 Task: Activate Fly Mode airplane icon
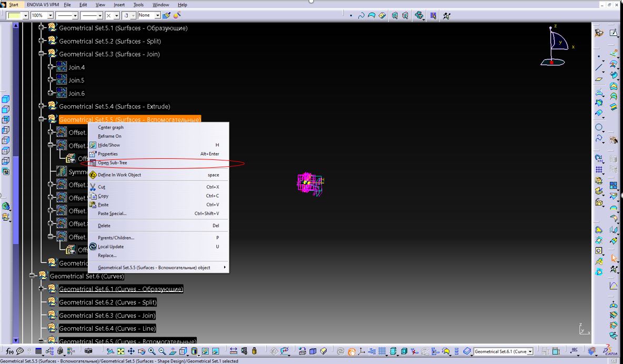(110, 351)
